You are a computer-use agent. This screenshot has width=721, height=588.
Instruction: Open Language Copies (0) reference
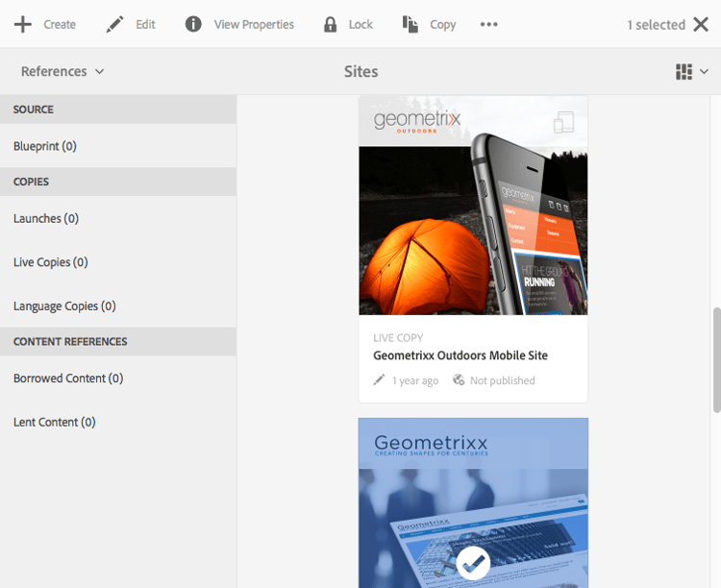tap(118, 306)
